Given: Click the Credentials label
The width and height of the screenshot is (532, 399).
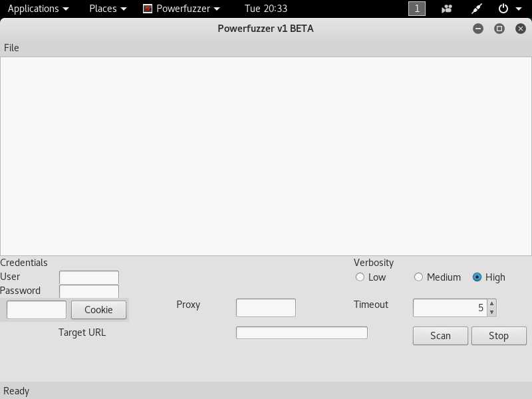Looking at the screenshot, I should (x=24, y=263).
